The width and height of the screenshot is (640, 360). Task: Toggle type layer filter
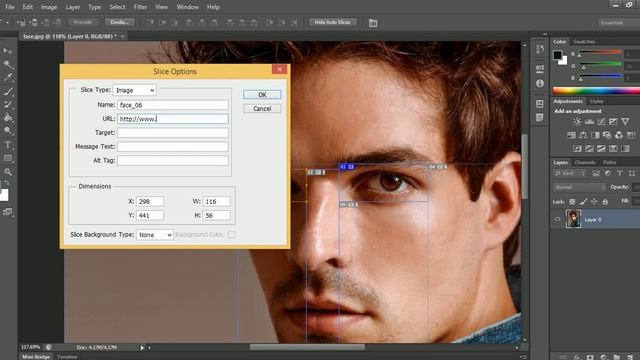620,173
